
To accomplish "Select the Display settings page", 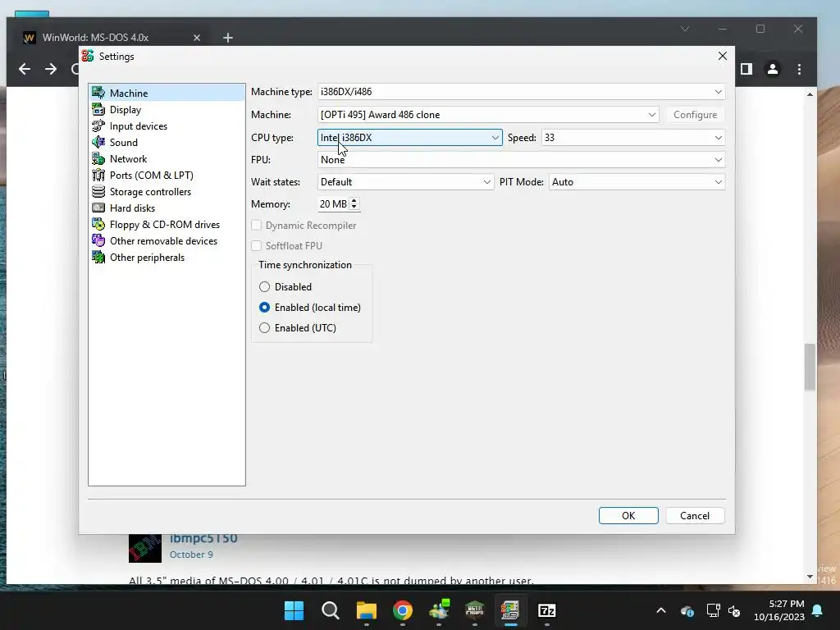I will pos(167,109).
